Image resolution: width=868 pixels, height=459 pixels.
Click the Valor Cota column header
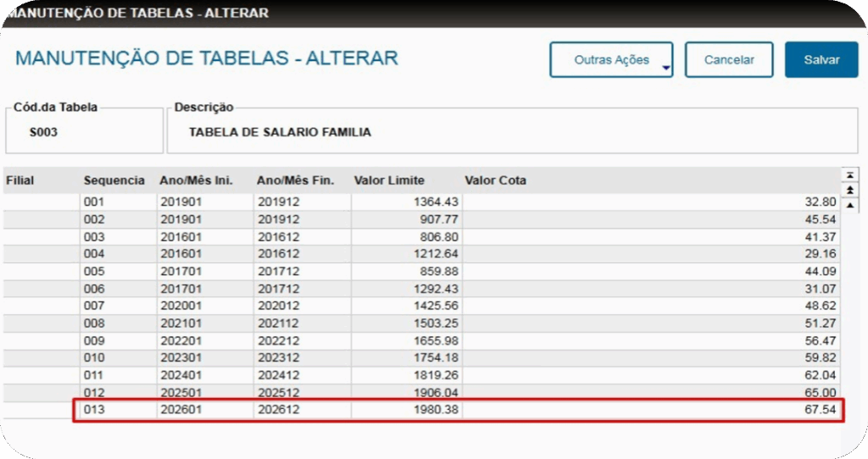pos(495,180)
